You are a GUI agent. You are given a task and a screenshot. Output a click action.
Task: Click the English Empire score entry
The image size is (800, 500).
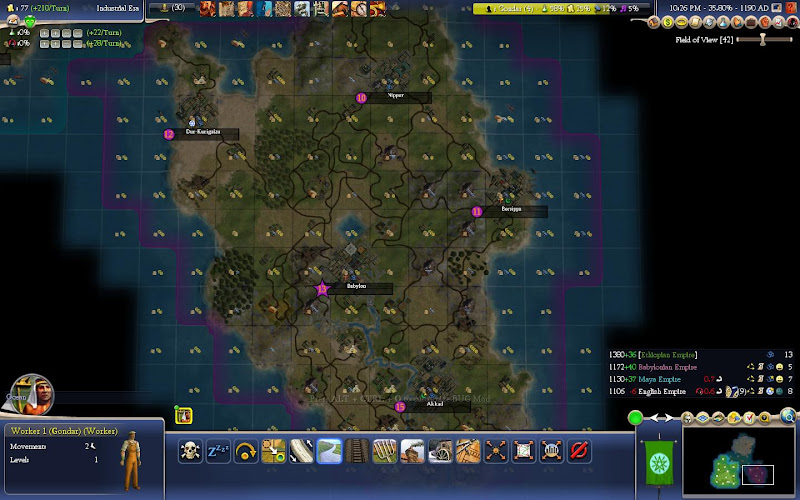click(662, 391)
